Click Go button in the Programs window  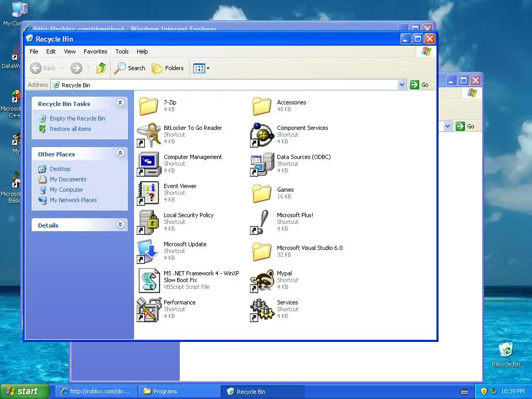[465, 127]
